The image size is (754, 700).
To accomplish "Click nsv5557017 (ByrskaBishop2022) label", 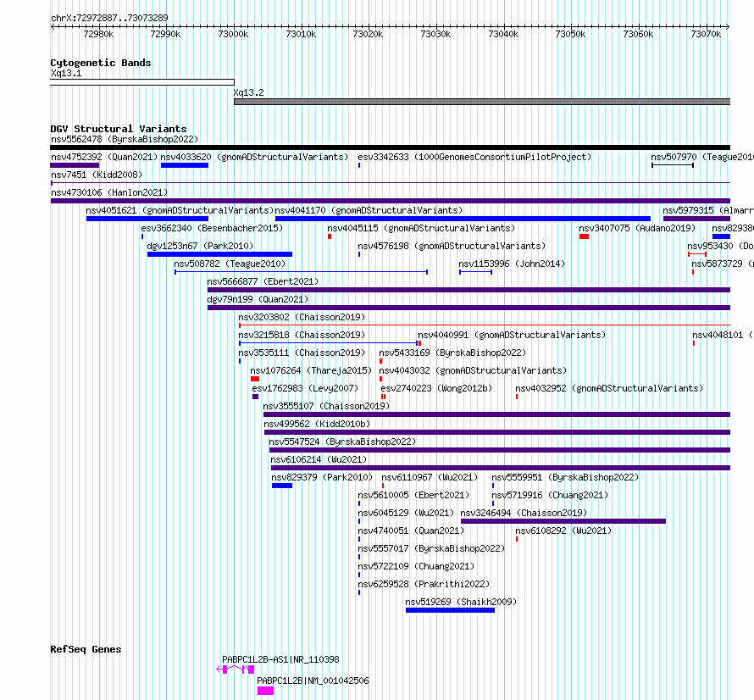I will point(431,549).
